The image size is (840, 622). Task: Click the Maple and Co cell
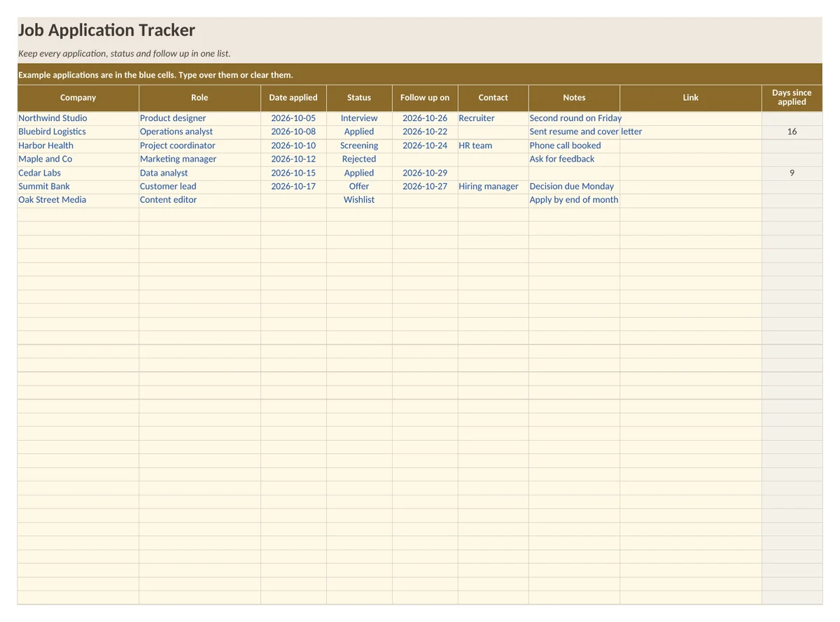[x=78, y=159]
